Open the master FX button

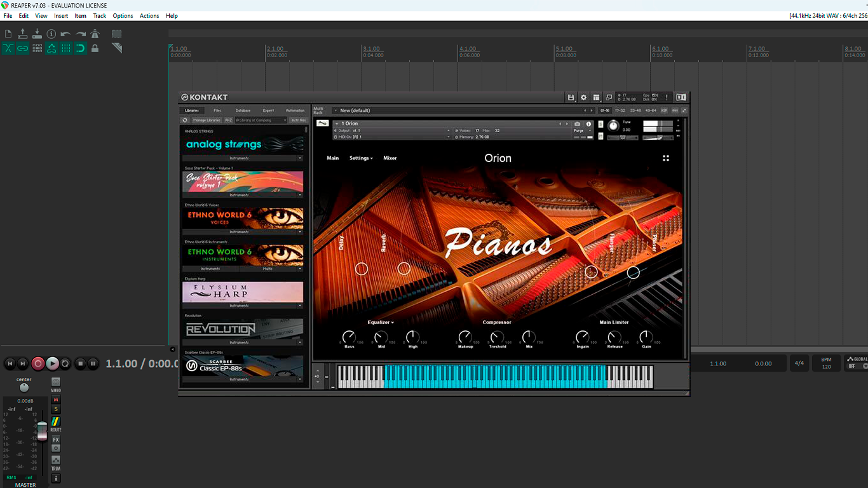[56, 440]
